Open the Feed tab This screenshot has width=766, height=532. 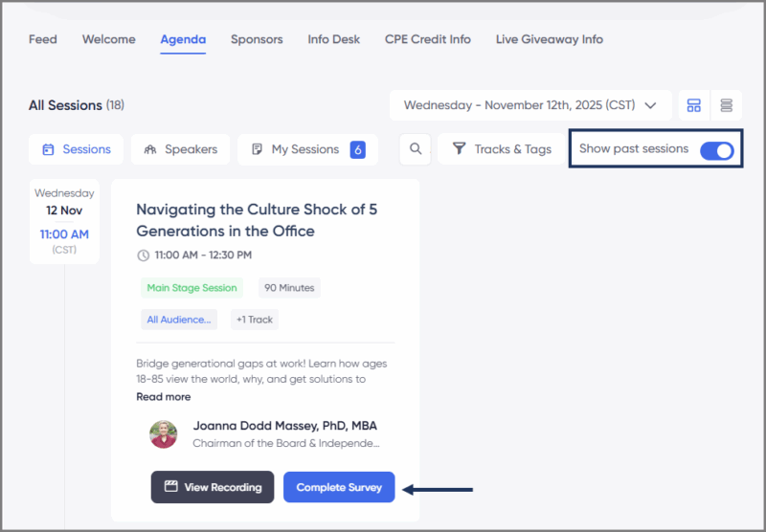coord(43,39)
